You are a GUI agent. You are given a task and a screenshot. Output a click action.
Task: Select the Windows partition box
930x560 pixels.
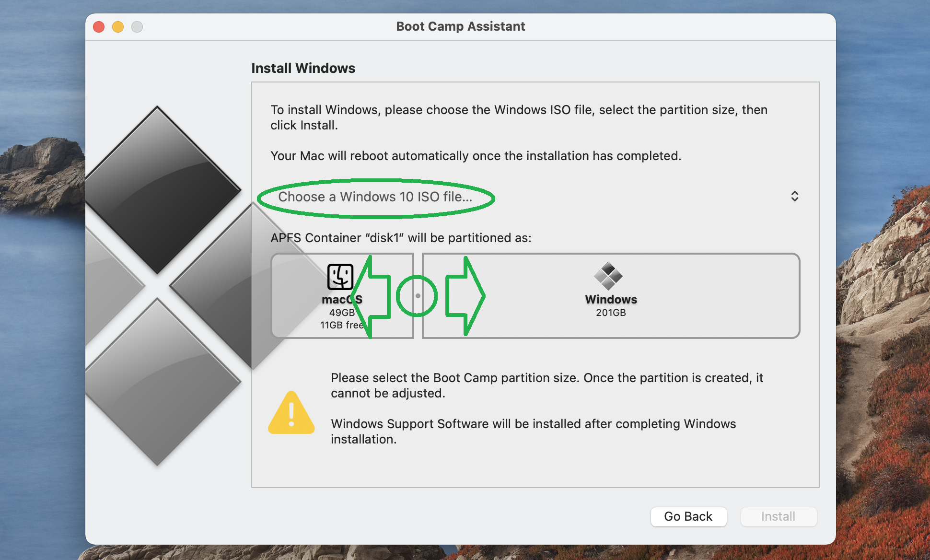pos(611,296)
